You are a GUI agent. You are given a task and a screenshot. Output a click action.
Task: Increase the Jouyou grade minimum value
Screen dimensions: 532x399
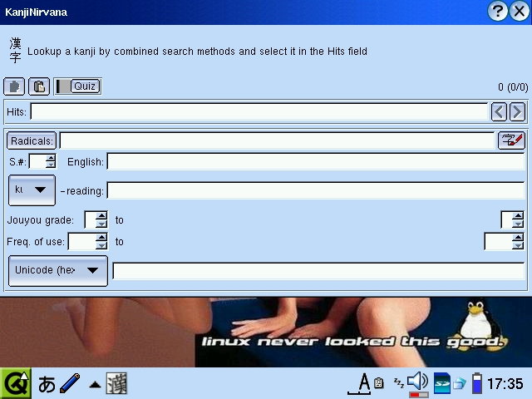coord(101,216)
